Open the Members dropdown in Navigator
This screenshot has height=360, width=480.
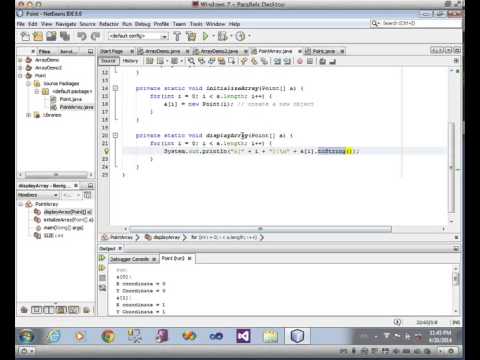click(38, 195)
